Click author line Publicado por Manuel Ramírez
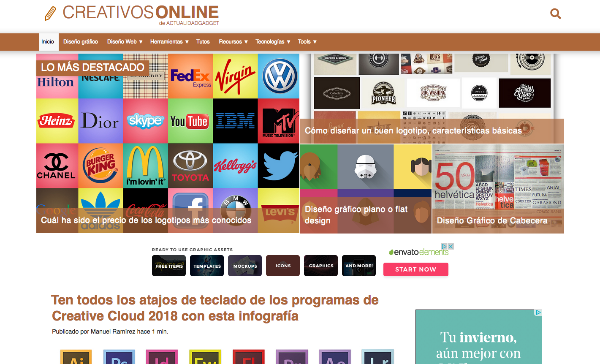Viewport: 600px width, 364px height. (x=110, y=331)
